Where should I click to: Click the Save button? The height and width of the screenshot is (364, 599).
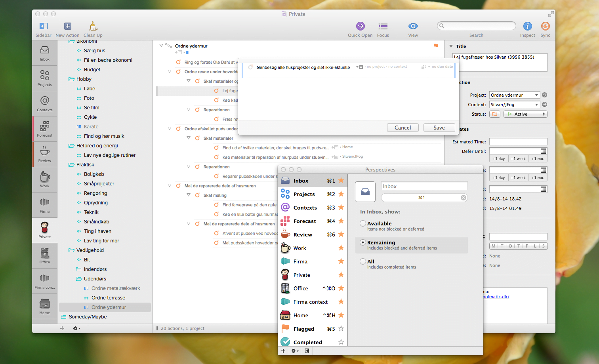point(439,128)
